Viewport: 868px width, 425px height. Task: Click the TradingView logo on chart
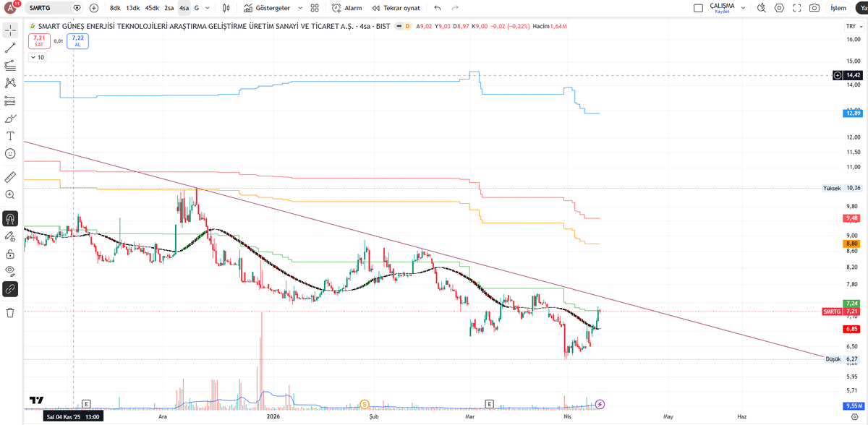click(x=37, y=400)
